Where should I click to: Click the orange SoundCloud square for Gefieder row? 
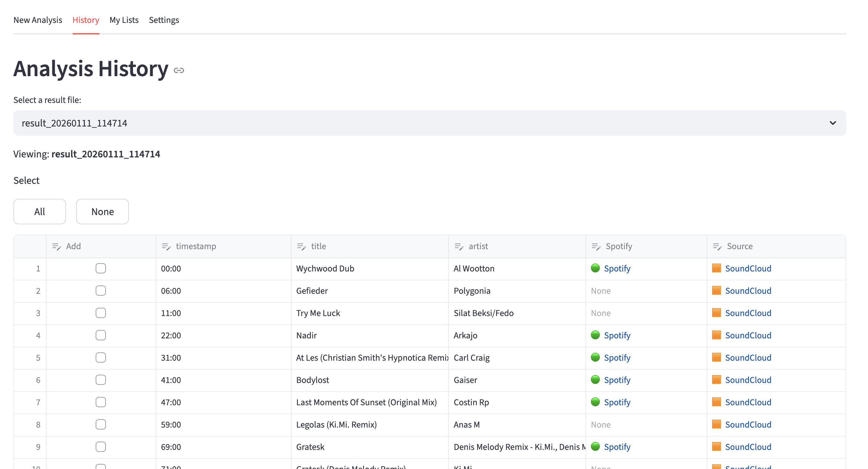[716, 290]
